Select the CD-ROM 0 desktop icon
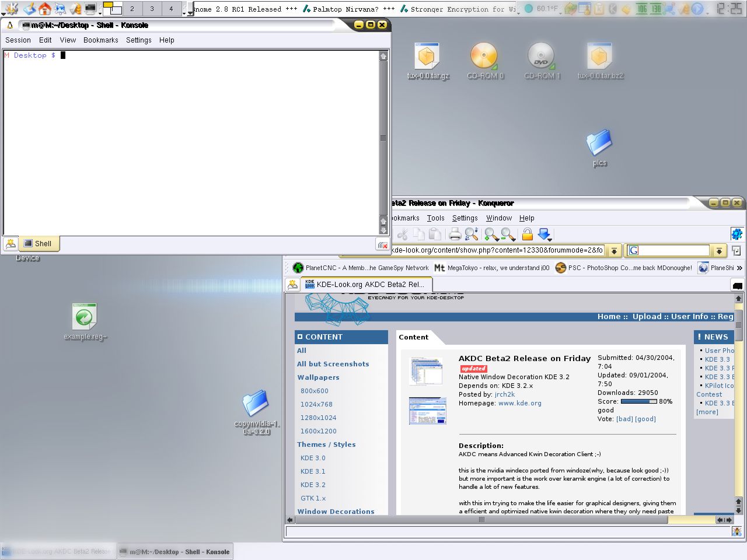 coord(485,61)
